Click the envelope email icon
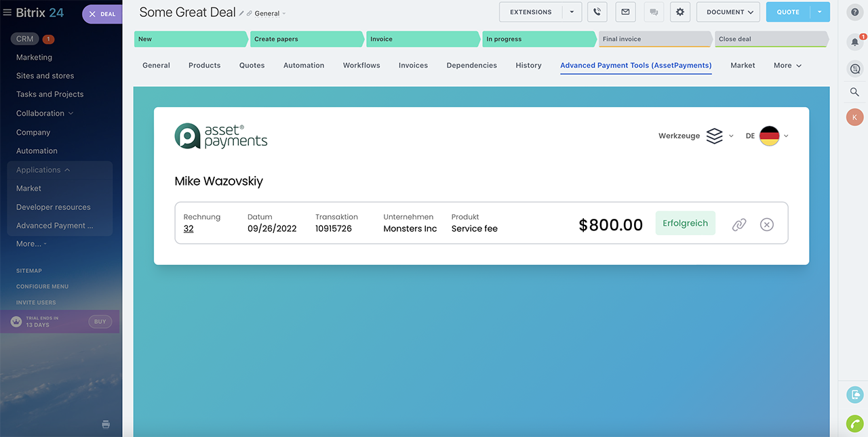This screenshot has width=868, height=437. point(625,12)
